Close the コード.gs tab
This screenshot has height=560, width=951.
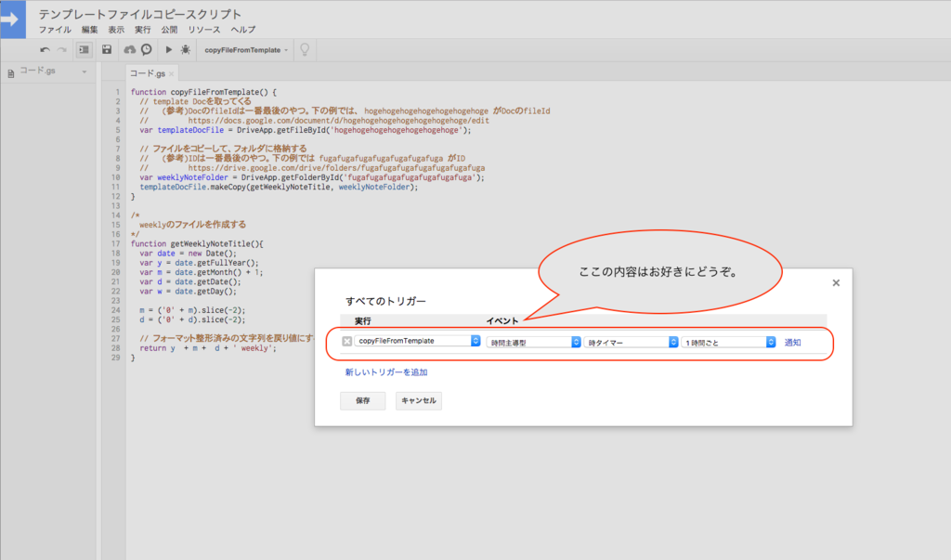tap(172, 74)
